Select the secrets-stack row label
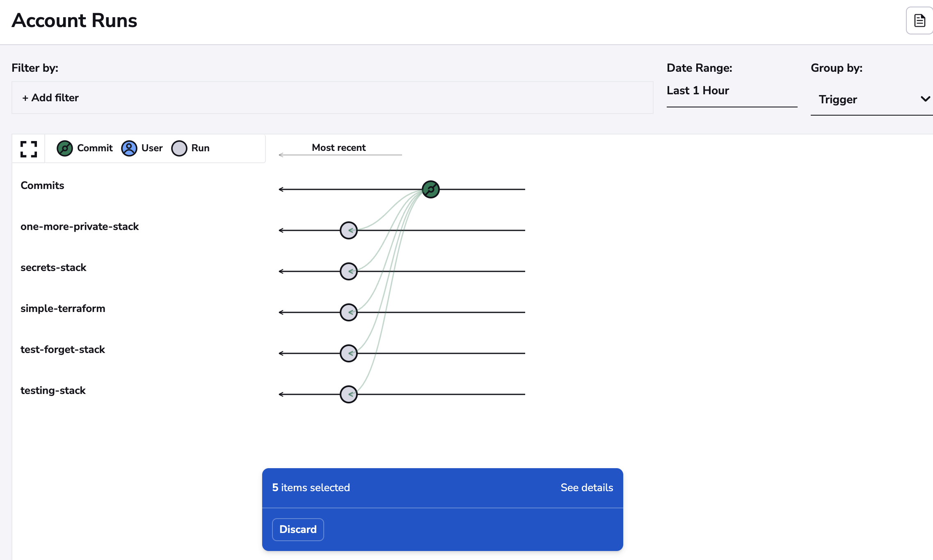 [53, 267]
